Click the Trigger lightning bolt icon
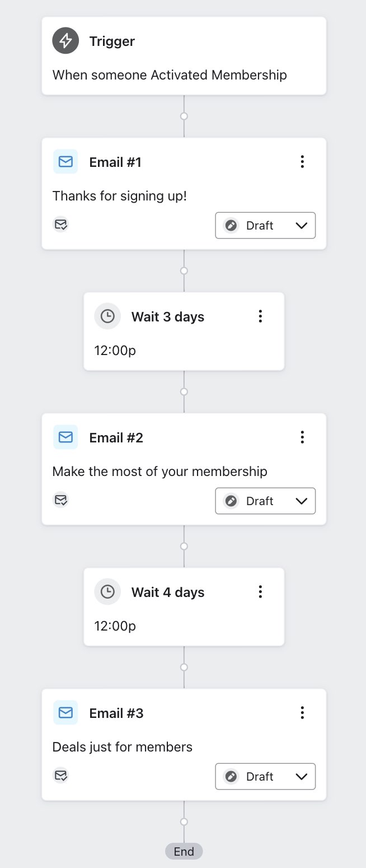The height and width of the screenshot is (868, 366). (65, 40)
